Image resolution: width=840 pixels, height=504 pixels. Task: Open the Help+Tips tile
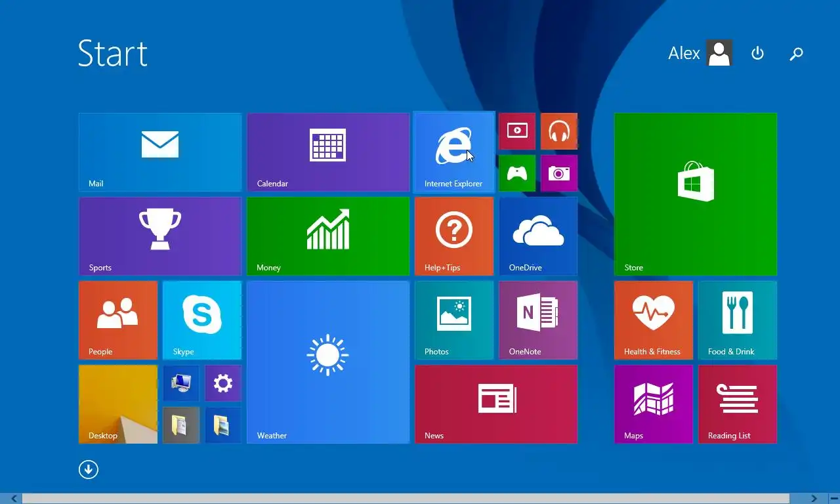tap(454, 236)
